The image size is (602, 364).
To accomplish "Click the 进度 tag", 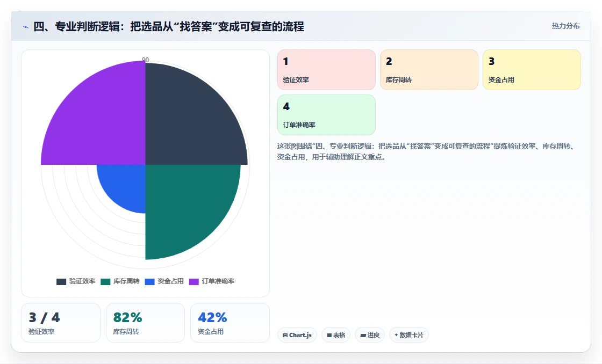I will (370, 335).
